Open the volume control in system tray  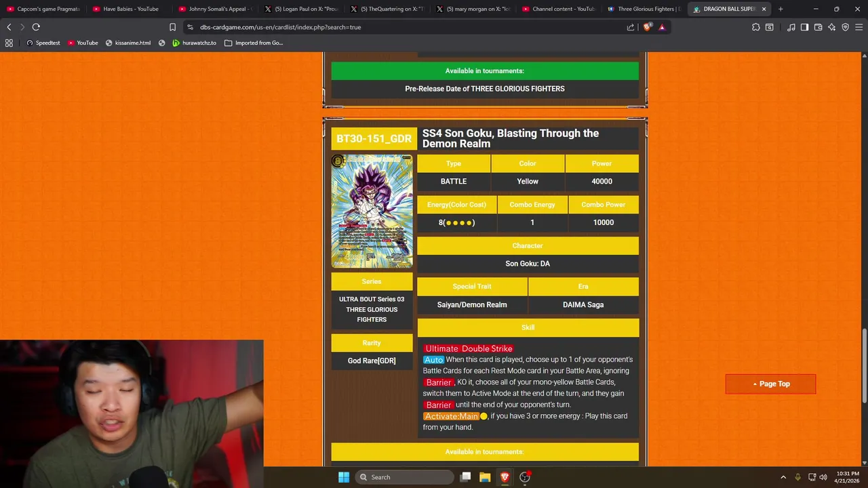pyautogui.click(x=823, y=477)
